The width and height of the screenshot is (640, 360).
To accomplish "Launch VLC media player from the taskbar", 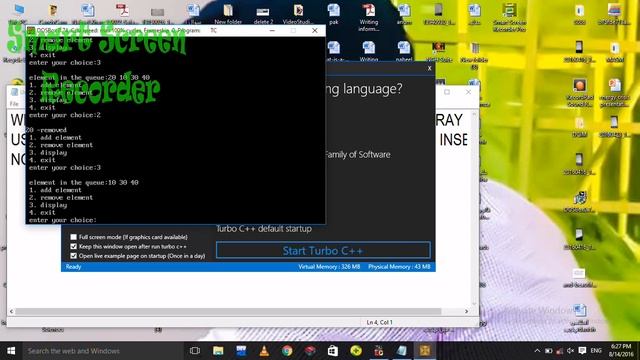I will (x=264, y=351).
